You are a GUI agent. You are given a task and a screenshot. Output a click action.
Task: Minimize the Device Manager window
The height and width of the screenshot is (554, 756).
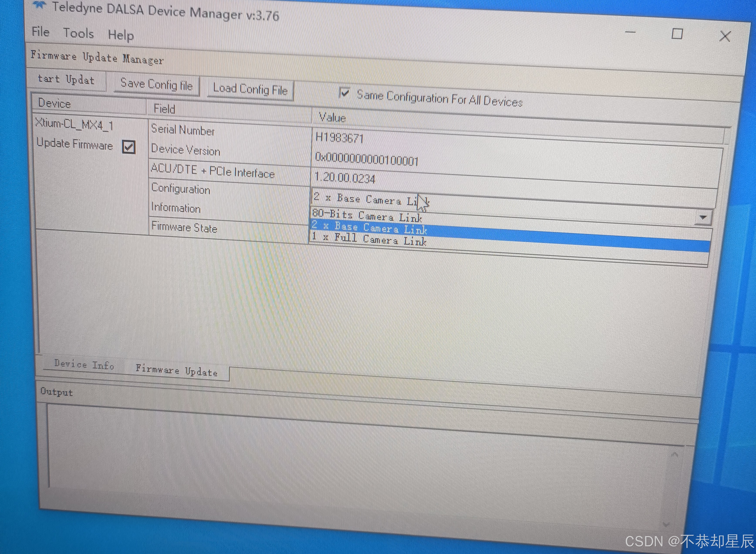click(x=630, y=32)
